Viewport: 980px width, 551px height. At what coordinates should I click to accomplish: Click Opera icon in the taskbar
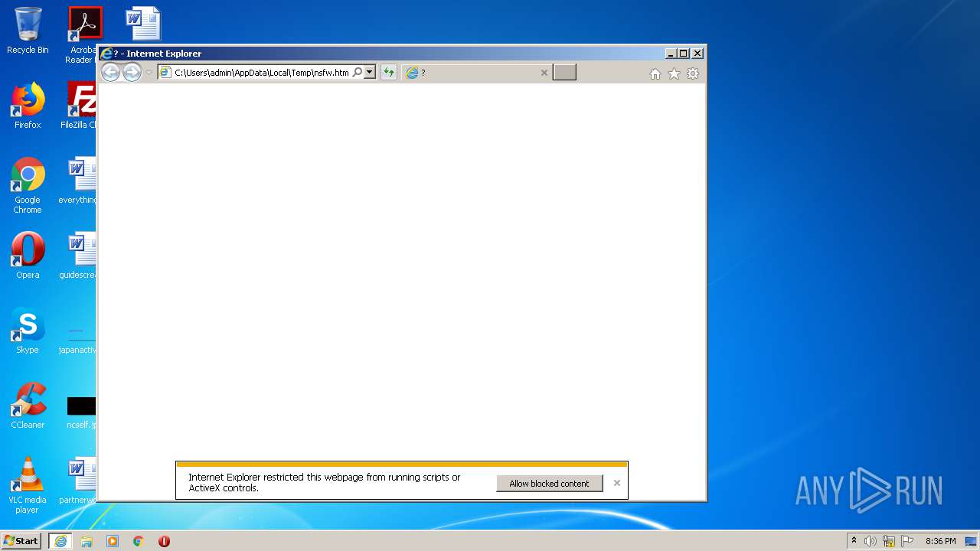164,541
